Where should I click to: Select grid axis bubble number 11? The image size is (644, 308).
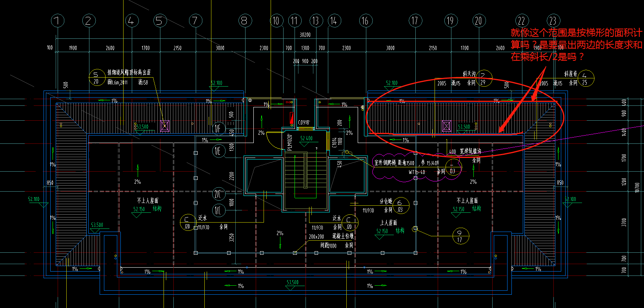click(295, 21)
